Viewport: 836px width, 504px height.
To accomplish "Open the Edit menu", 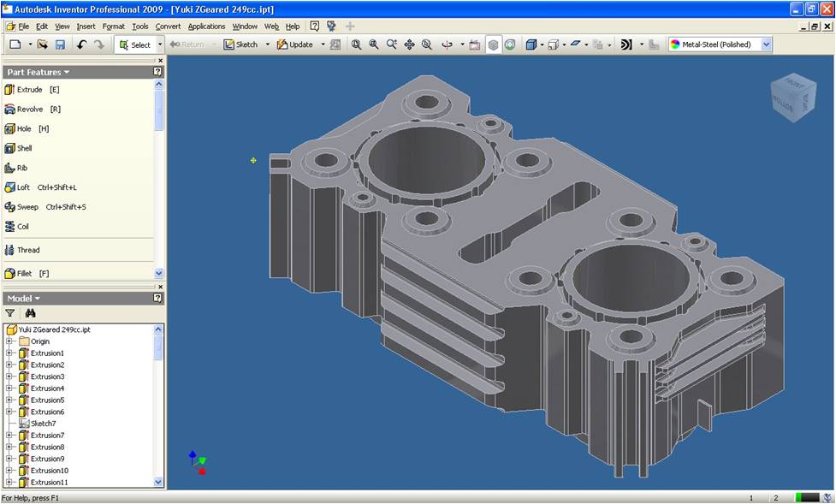I will tap(42, 27).
